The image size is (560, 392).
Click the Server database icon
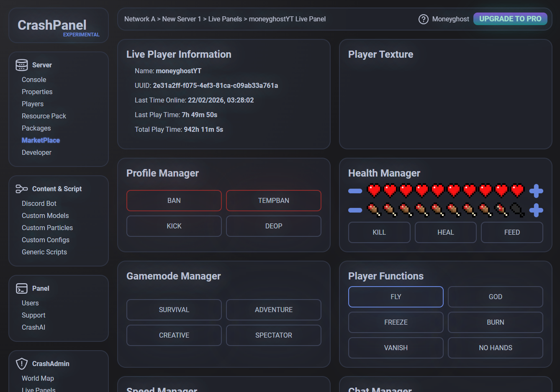tap(22, 65)
